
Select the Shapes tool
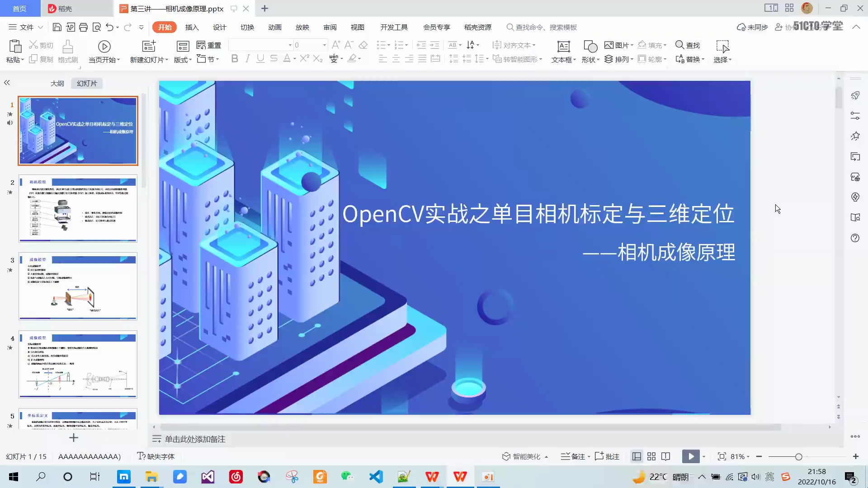coord(589,50)
